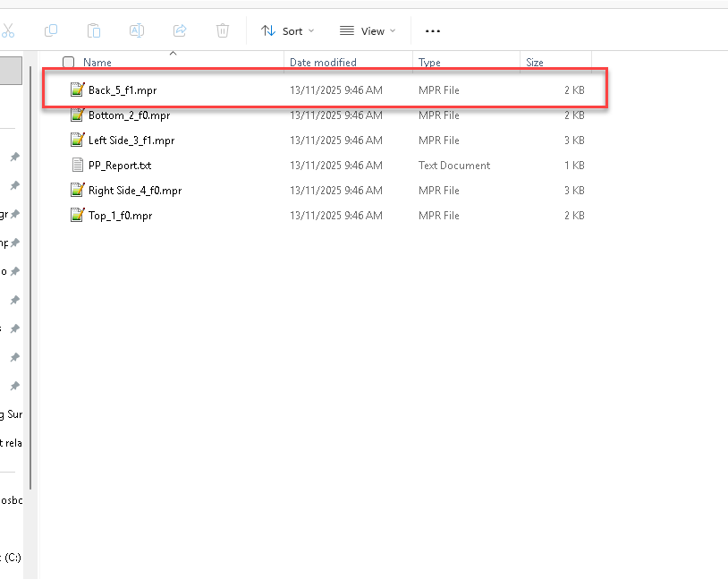Click the Size column header
Viewport: 728px width, 588px height.
535,63
